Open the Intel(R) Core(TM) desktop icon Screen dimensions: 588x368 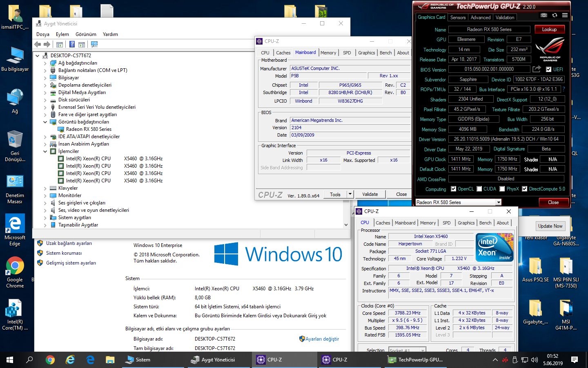click(15, 314)
